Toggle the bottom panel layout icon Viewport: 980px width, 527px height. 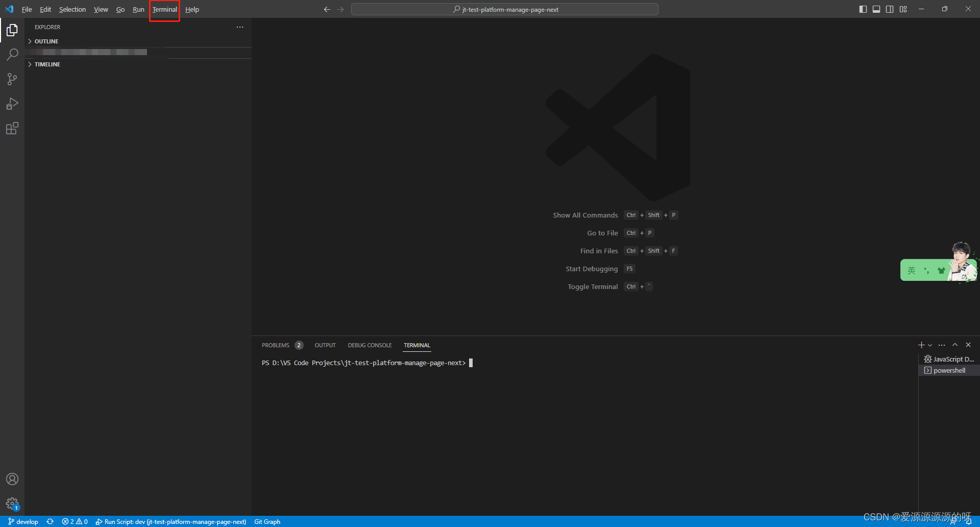876,9
